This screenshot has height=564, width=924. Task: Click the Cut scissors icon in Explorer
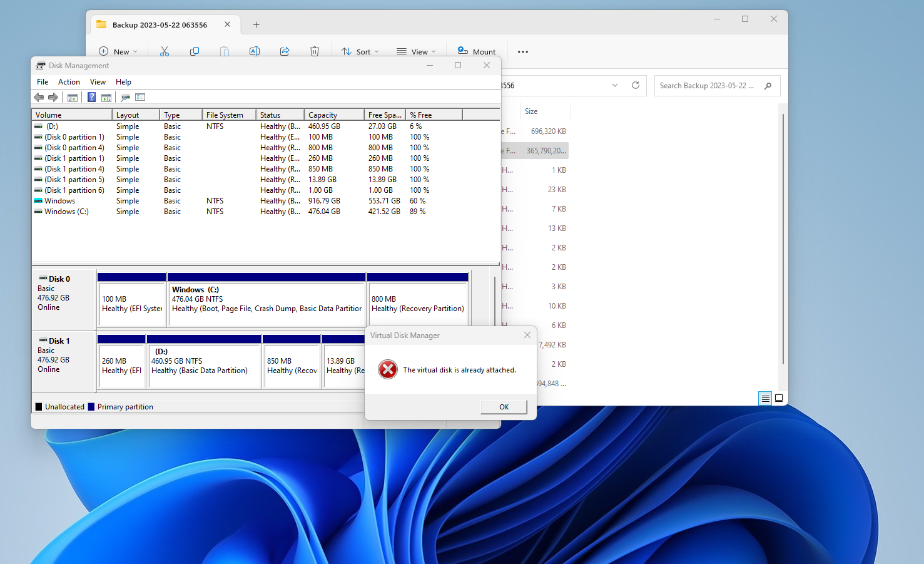(165, 51)
